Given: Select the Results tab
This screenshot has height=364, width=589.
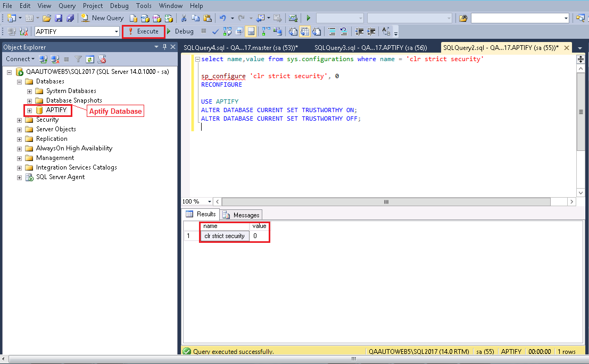Looking at the screenshot, I should tap(201, 214).
